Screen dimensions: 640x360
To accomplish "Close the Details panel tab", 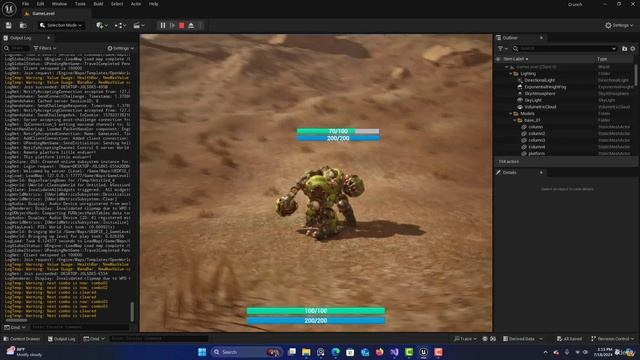I will [541, 173].
